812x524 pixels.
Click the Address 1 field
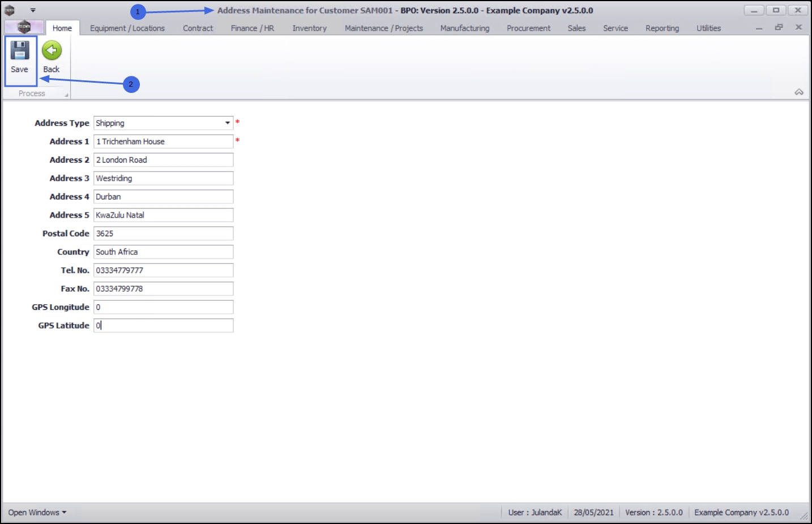(x=164, y=142)
